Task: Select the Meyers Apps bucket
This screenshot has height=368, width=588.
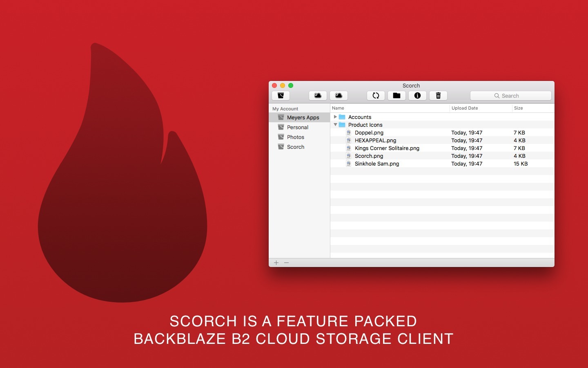Action: [x=299, y=117]
